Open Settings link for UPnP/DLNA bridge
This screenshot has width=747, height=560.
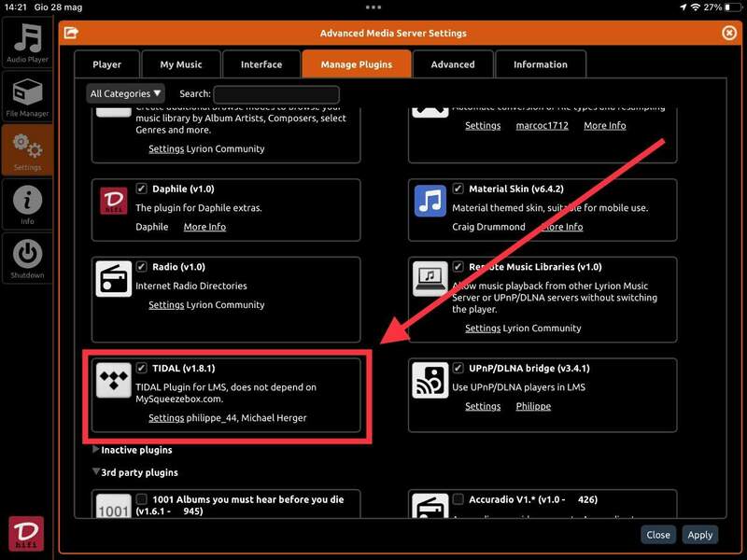point(483,406)
